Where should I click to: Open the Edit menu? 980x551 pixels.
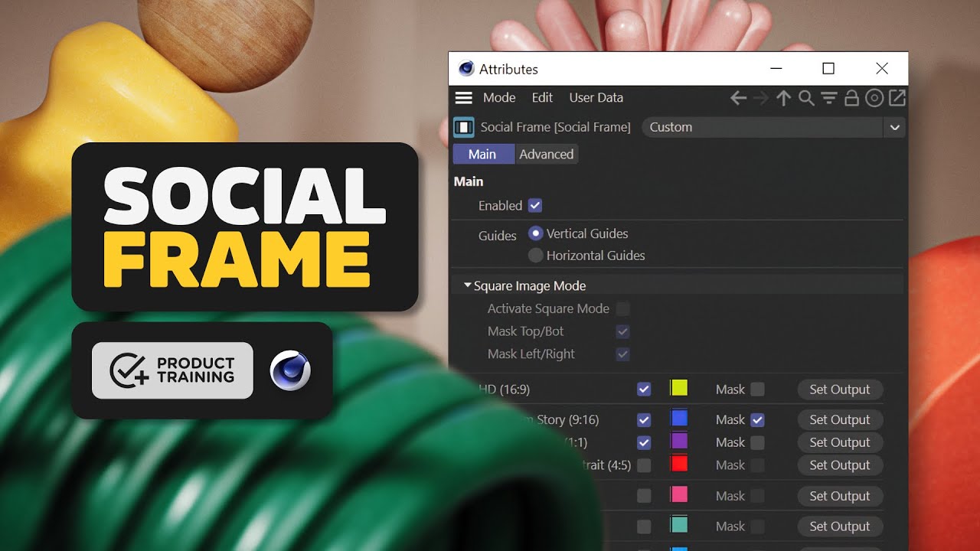542,98
